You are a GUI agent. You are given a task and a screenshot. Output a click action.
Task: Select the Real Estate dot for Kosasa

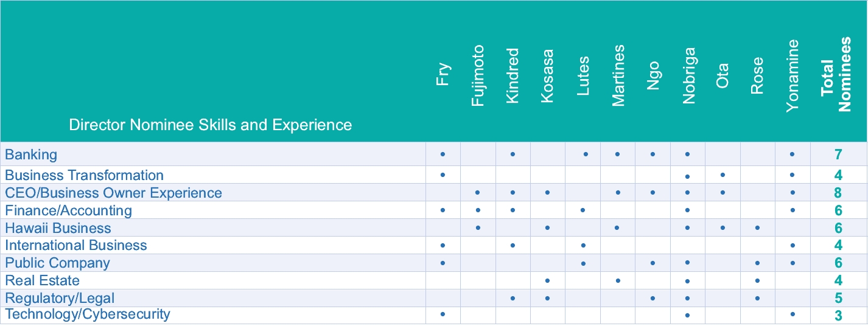coord(548,280)
